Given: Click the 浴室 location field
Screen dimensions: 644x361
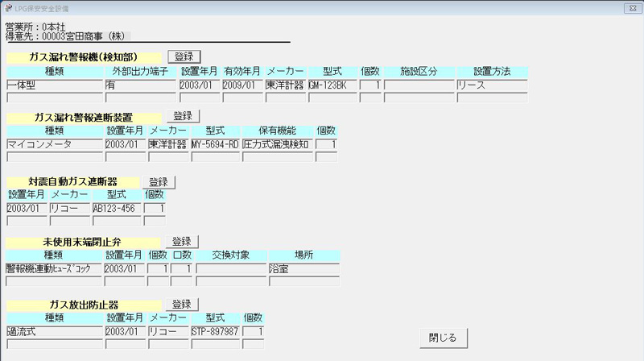Looking at the screenshot, I should 303,268.
